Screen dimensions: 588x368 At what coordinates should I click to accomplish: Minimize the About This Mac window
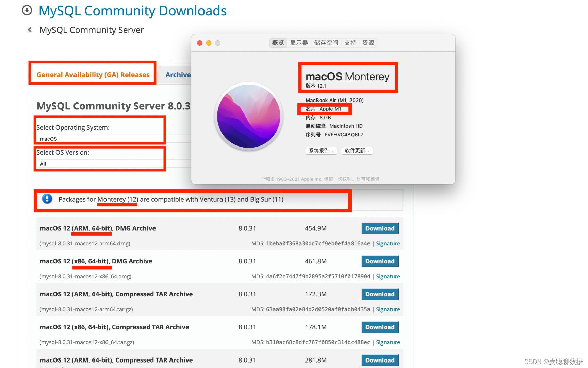click(x=209, y=43)
